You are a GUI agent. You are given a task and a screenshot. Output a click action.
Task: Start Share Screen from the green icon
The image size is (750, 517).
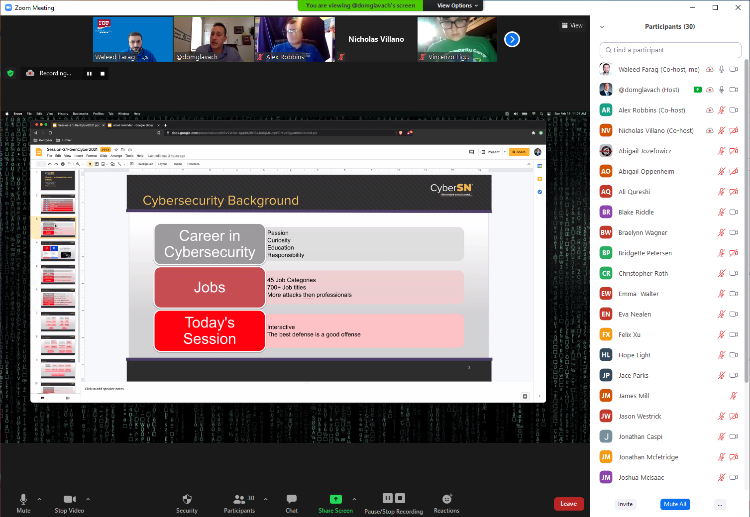coord(336,499)
